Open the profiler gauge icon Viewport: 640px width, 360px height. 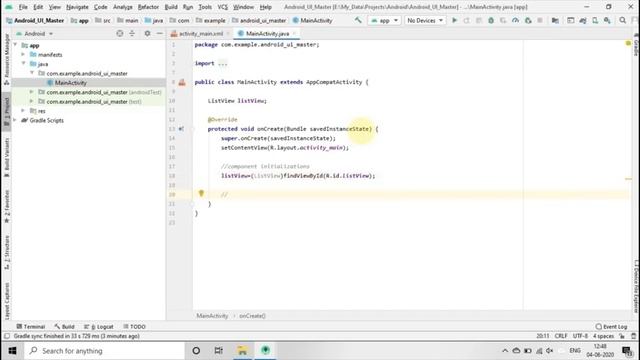[516, 20]
